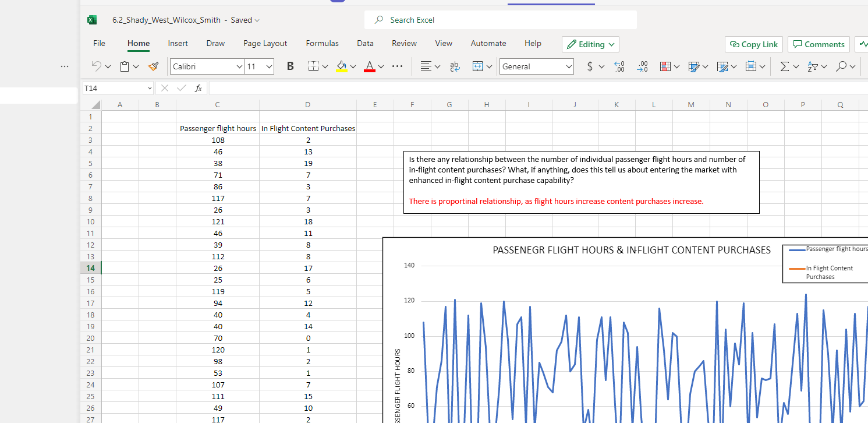This screenshot has width=868, height=423.
Task: Switch to the Draw tab
Action: [x=215, y=44]
